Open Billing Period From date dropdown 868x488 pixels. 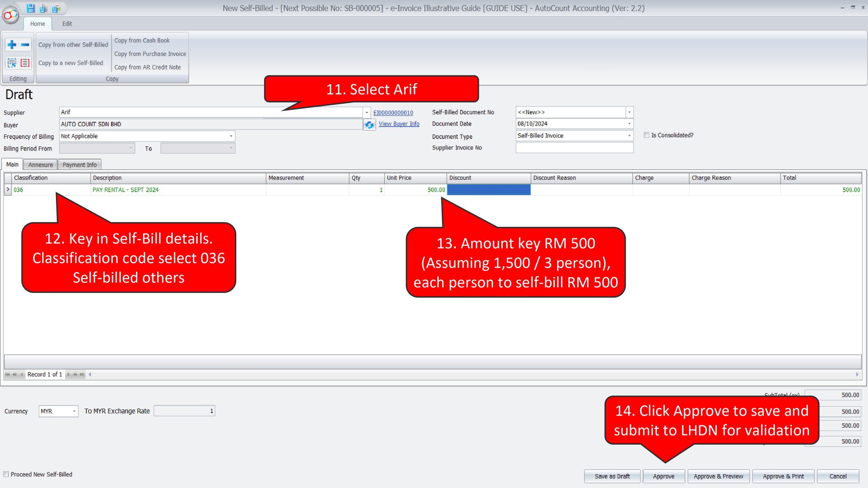[x=131, y=148]
